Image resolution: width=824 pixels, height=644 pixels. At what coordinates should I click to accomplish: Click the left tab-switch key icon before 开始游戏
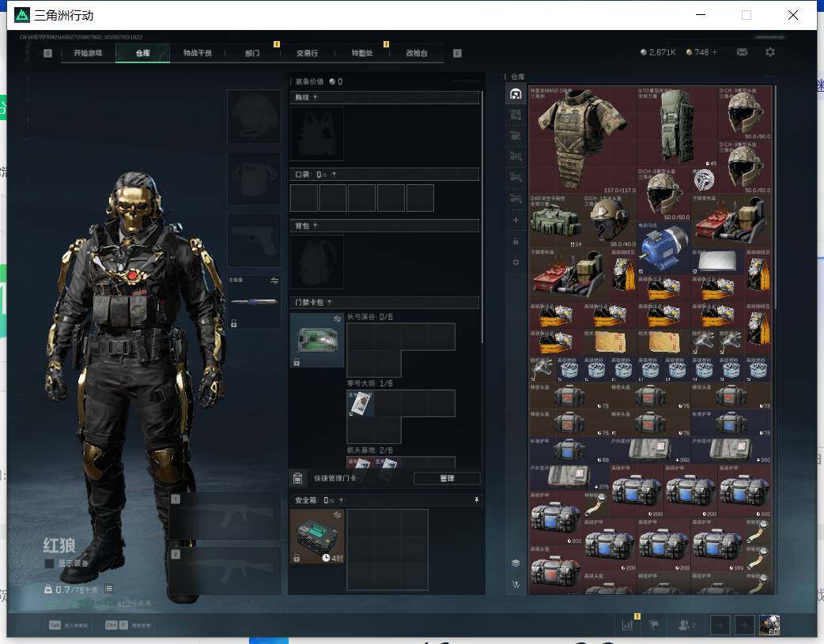tap(47, 53)
